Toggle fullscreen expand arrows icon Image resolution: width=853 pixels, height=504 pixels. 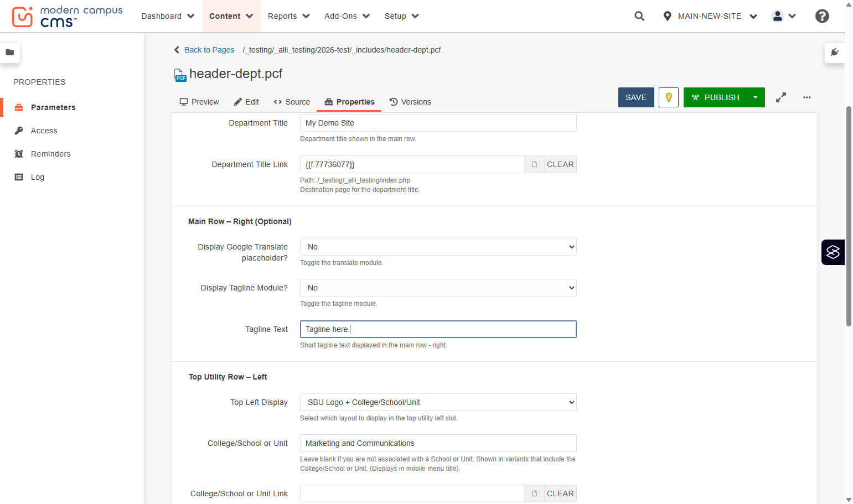click(781, 97)
